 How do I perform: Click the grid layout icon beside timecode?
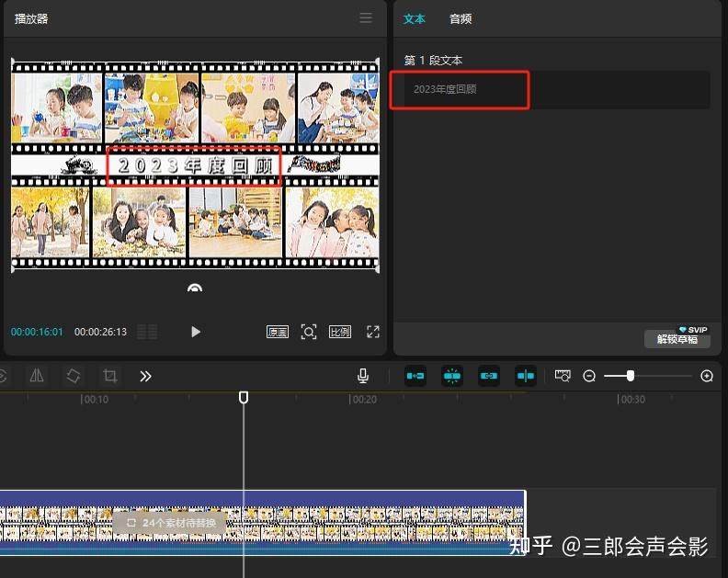147,332
